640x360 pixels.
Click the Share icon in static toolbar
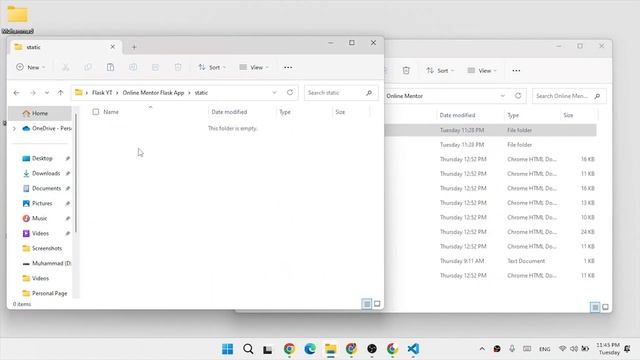[156, 67]
